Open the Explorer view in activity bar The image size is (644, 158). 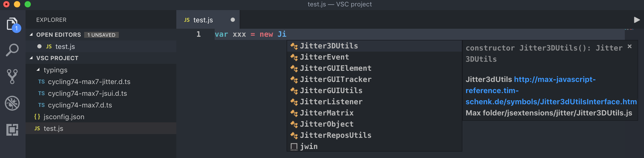click(x=13, y=24)
